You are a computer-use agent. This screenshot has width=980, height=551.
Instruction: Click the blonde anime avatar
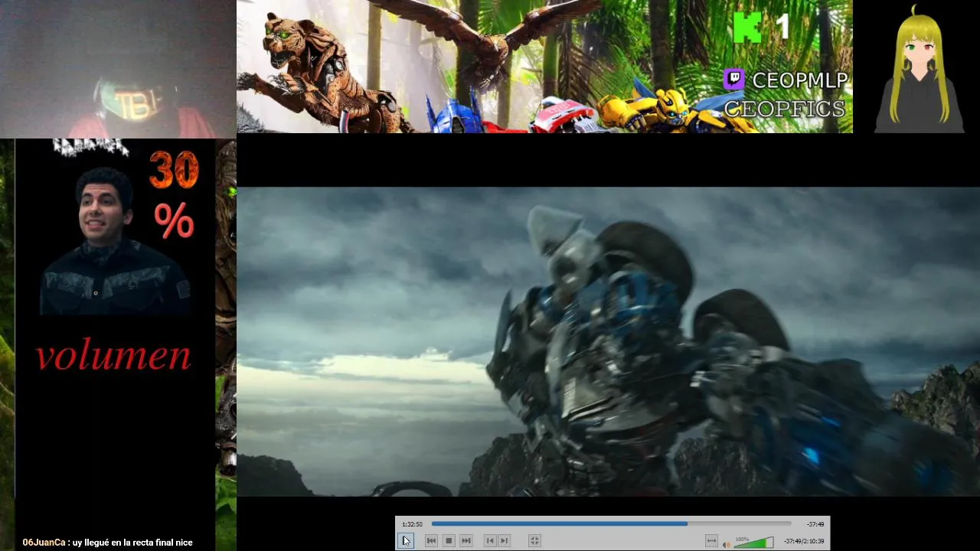[x=918, y=69]
